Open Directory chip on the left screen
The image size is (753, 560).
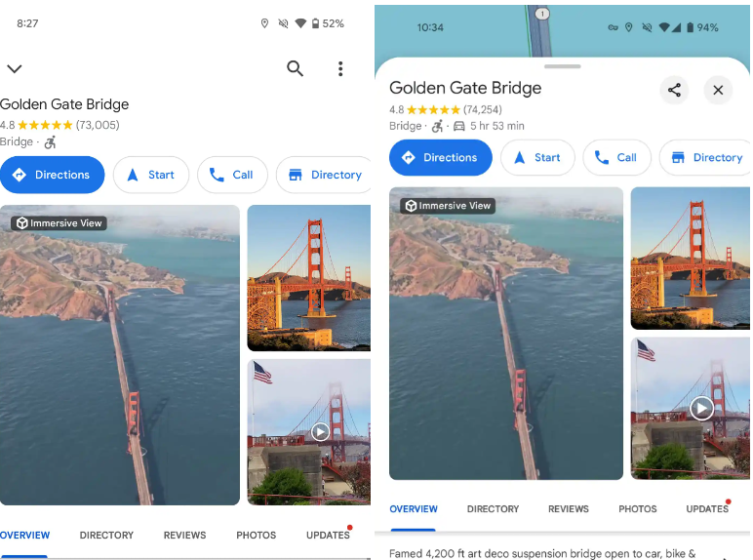(324, 175)
